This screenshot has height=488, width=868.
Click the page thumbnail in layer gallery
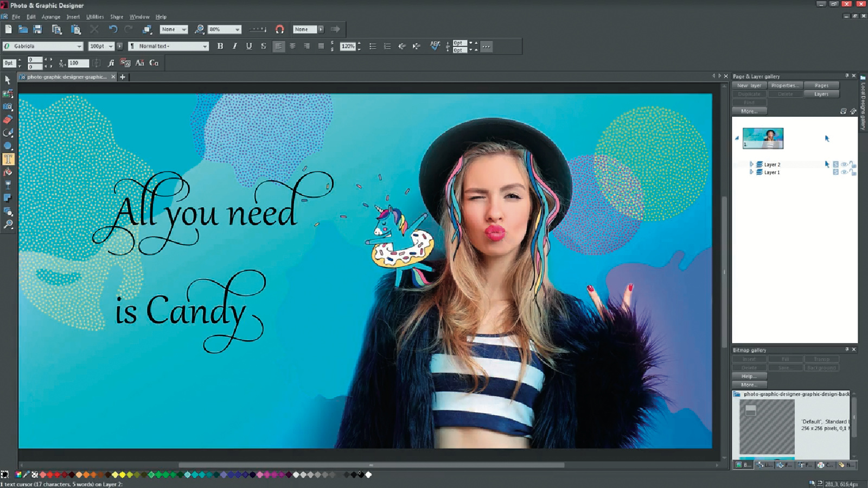click(x=763, y=138)
